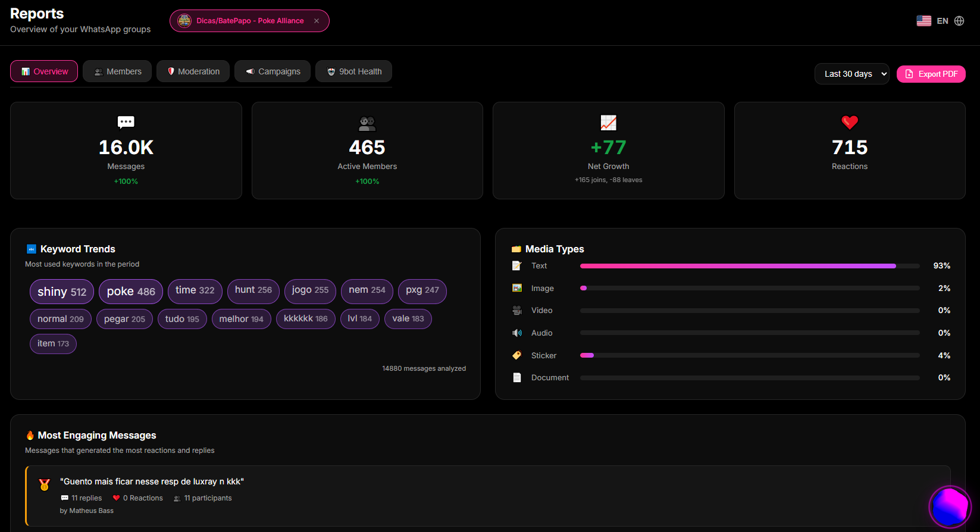Click the normal 209 keyword chip
980x532 pixels.
click(61, 319)
